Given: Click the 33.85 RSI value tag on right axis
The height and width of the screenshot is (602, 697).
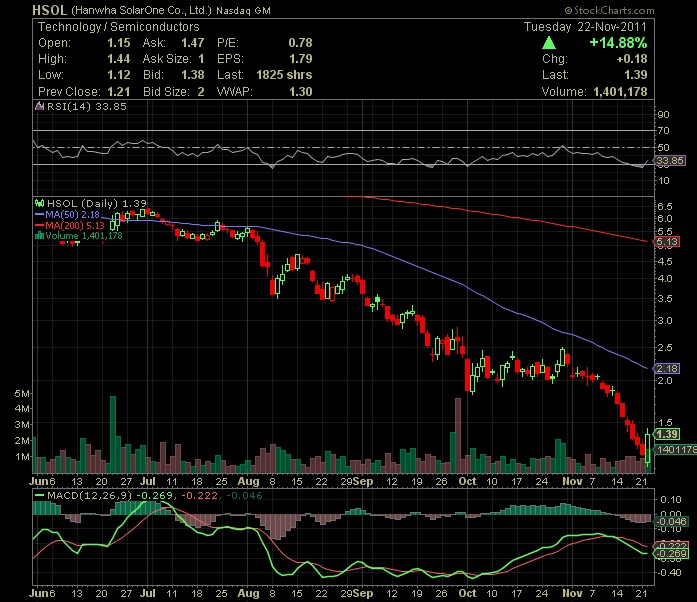Looking at the screenshot, I should [670, 160].
